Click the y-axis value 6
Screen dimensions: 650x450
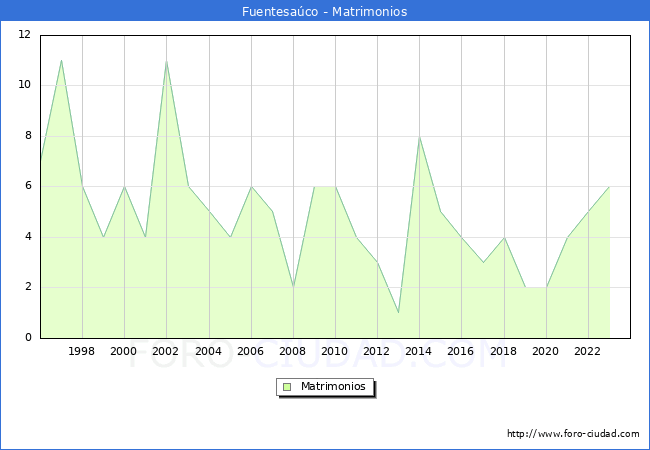click(x=28, y=186)
